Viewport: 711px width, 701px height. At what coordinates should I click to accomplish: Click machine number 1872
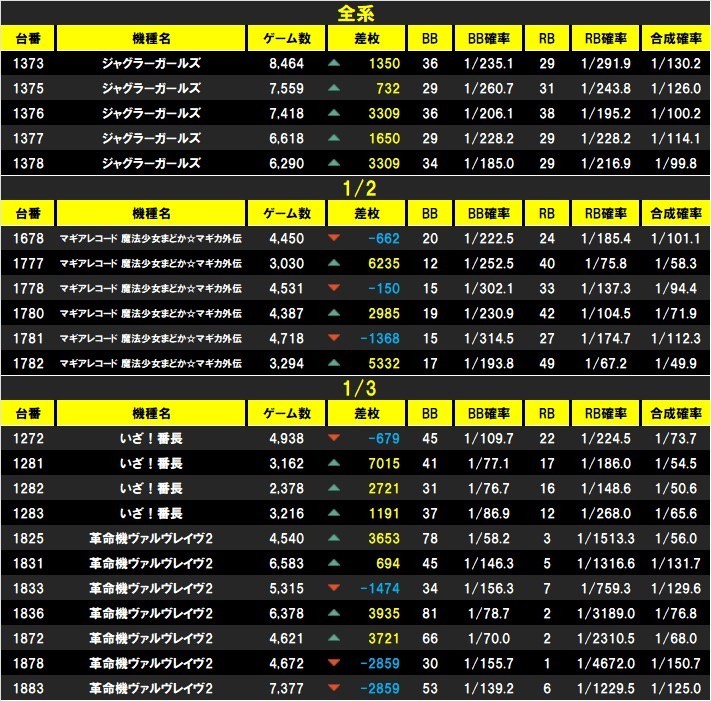click(x=29, y=638)
